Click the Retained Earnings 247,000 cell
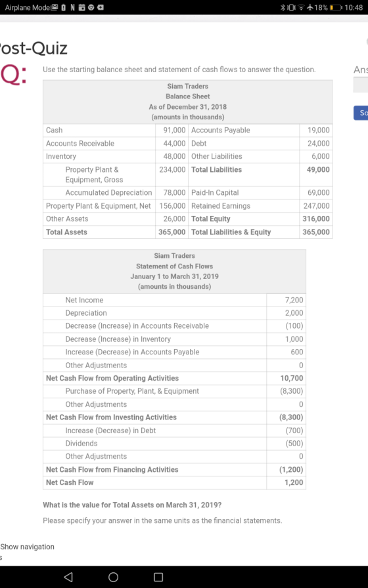This screenshot has width=368, height=588. point(316,206)
